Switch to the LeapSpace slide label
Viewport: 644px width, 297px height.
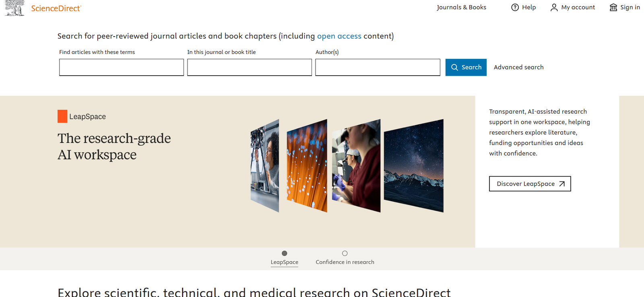pyautogui.click(x=285, y=262)
